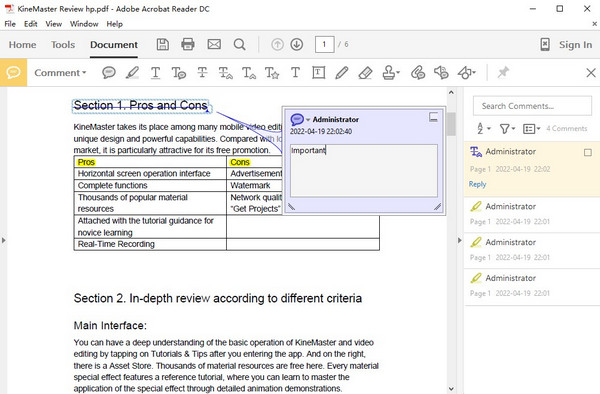Select Insert text at cursor tool
Screen dimensions: 600x394
[x=249, y=72]
